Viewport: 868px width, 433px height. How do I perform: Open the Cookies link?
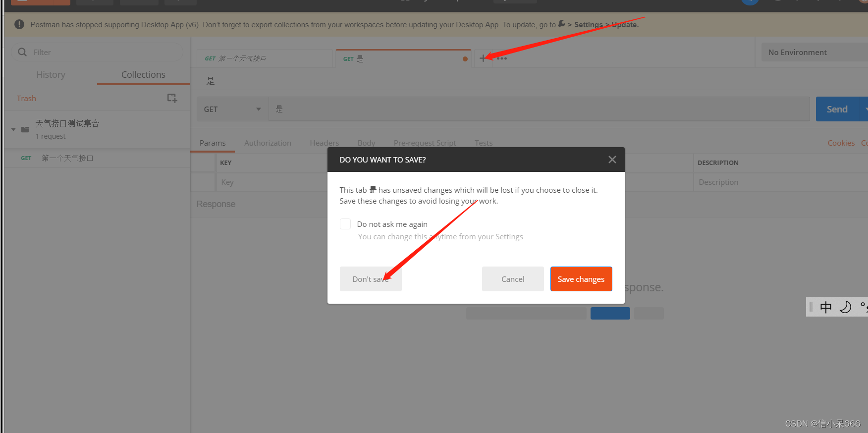[x=841, y=143]
